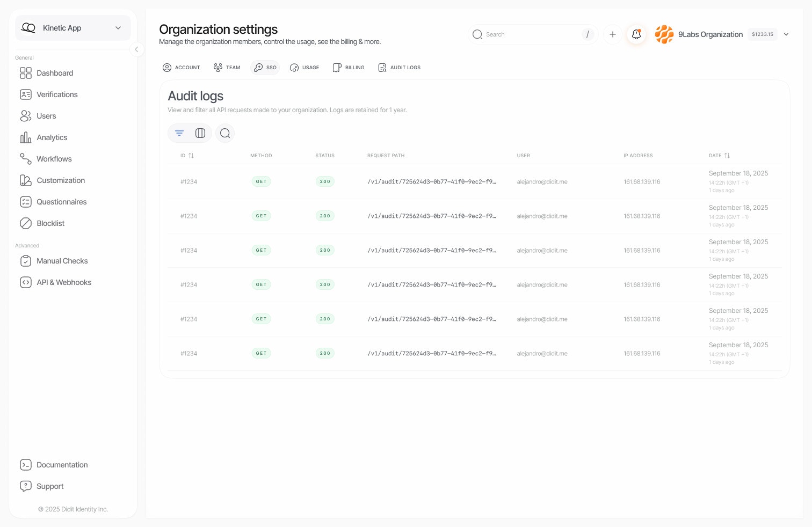Open Dashboard from the sidebar
812x527 pixels.
click(x=55, y=73)
